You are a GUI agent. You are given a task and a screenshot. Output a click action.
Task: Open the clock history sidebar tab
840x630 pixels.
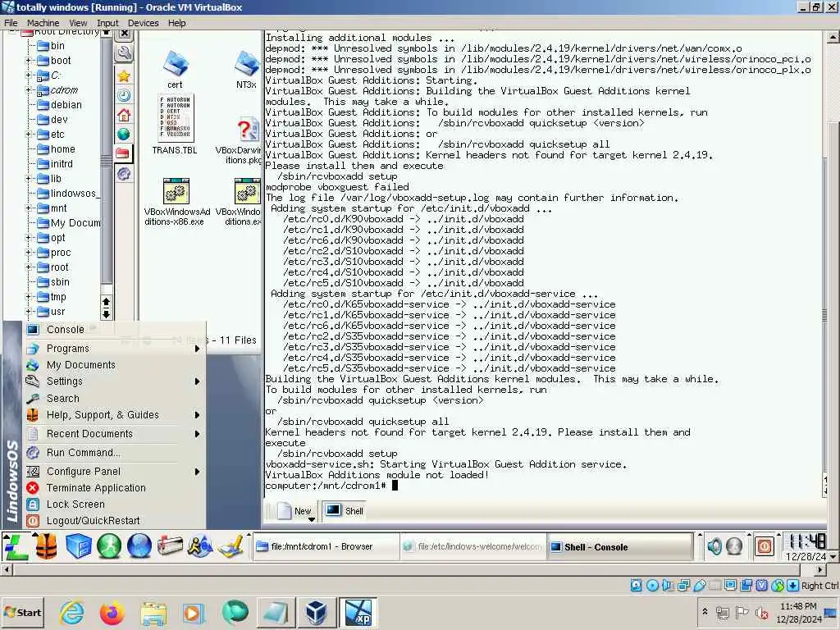pyautogui.click(x=124, y=95)
